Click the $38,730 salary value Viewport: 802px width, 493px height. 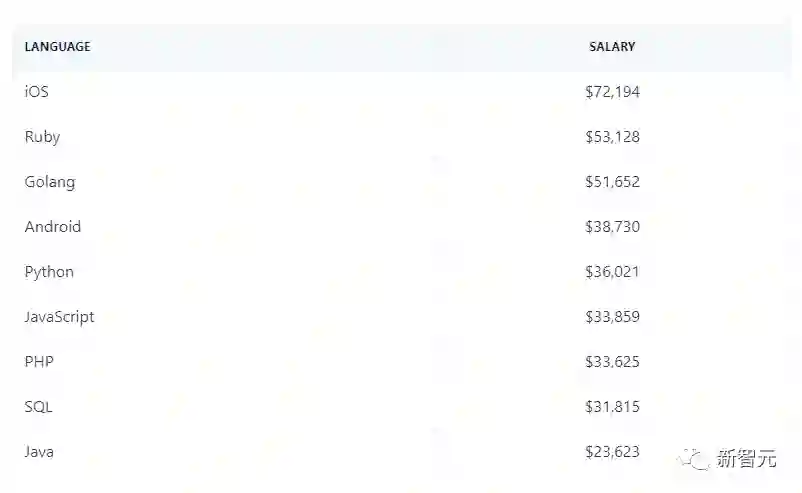tap(612, 227)
